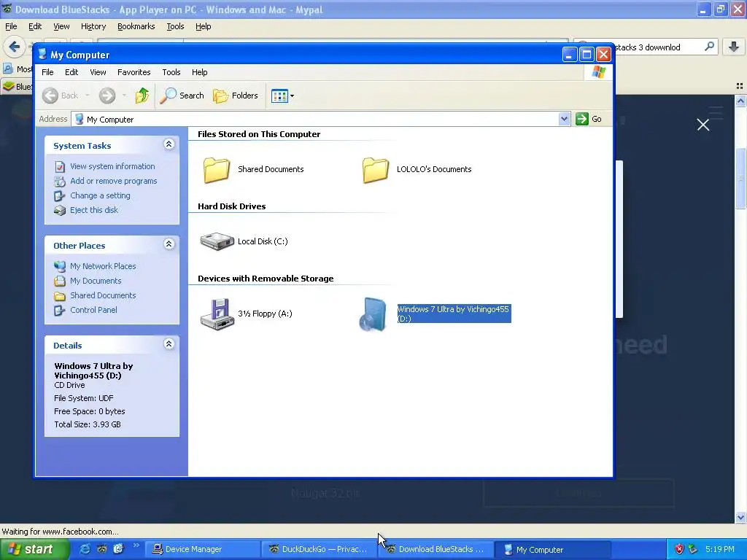Click the View system information icon
This screenshot has height=560, width=747.
(x=60, y=167)
